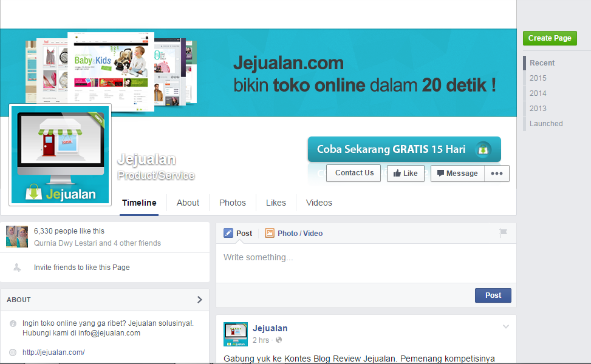591x364 pixels.
Task: Click the Jejualan post author name
Action: click(x=270, y=328)
